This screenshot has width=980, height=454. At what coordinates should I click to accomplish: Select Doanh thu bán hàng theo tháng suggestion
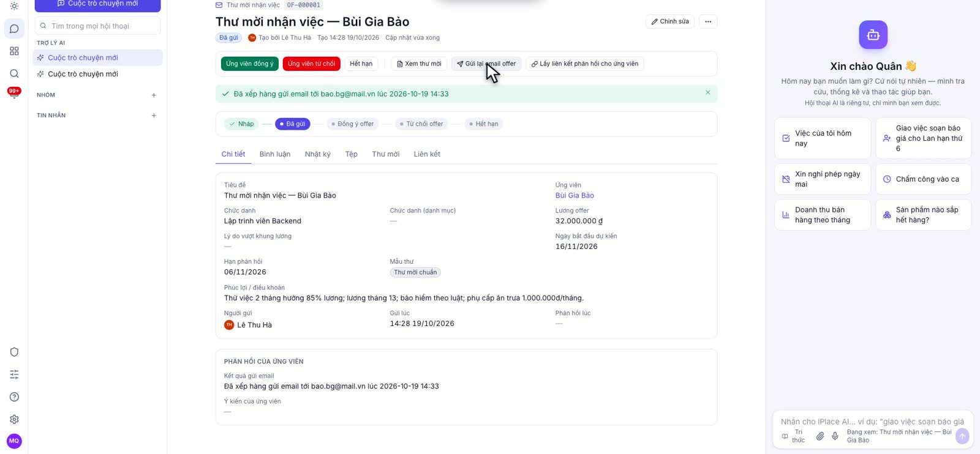tap(823, 215)
